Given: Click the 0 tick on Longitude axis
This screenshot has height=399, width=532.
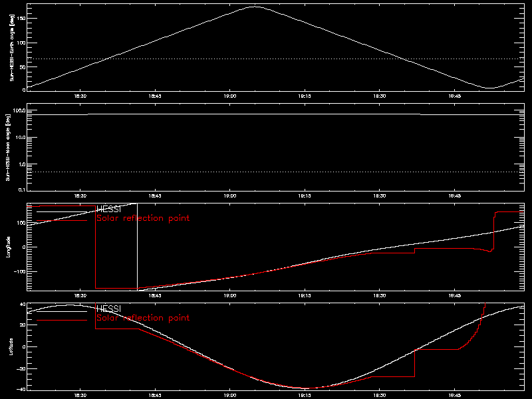Looking at the screenshot, I should [24, 247].
